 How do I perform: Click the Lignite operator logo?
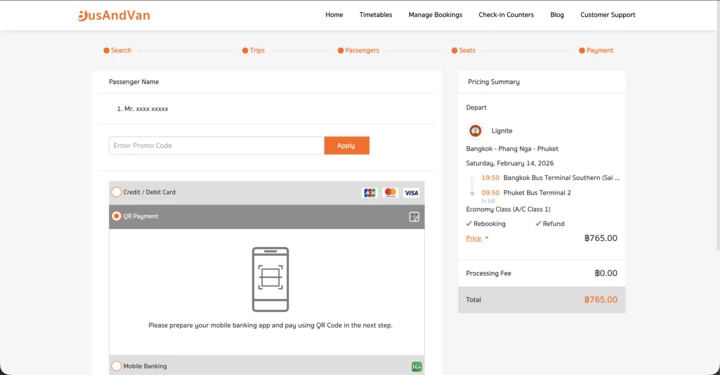coord(475,131)
